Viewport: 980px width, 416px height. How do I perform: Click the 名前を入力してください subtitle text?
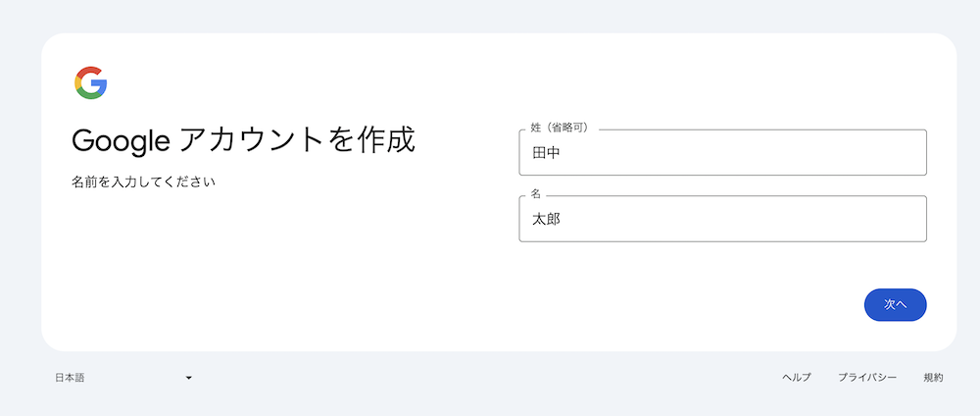143,182
